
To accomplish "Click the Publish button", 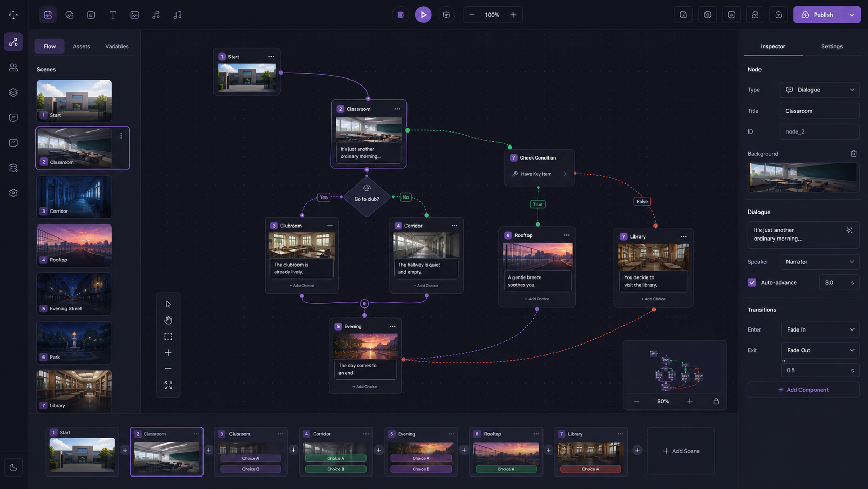I will (x=818, y=15).
